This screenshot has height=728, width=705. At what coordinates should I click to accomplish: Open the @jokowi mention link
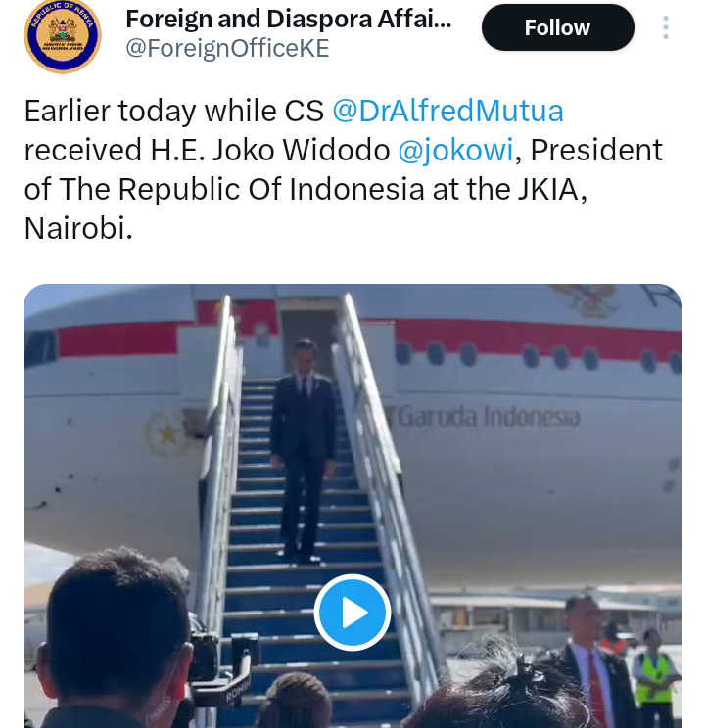pos(455,150)
